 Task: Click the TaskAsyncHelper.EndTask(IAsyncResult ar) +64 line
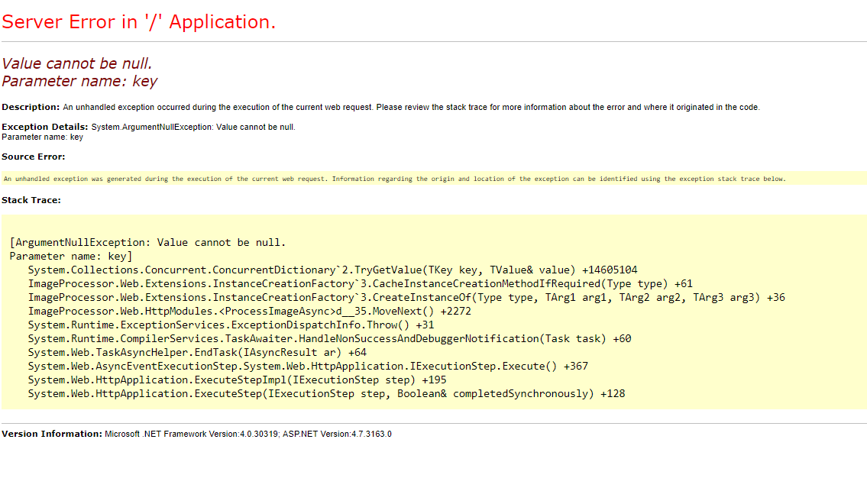tap(197, 353)
